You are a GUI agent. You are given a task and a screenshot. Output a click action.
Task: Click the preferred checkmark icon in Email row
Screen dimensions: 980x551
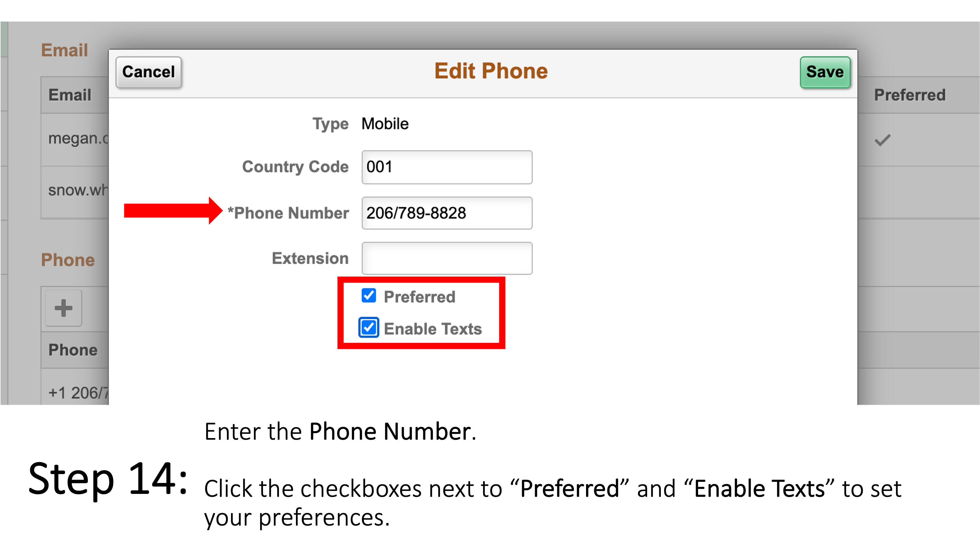882,139
